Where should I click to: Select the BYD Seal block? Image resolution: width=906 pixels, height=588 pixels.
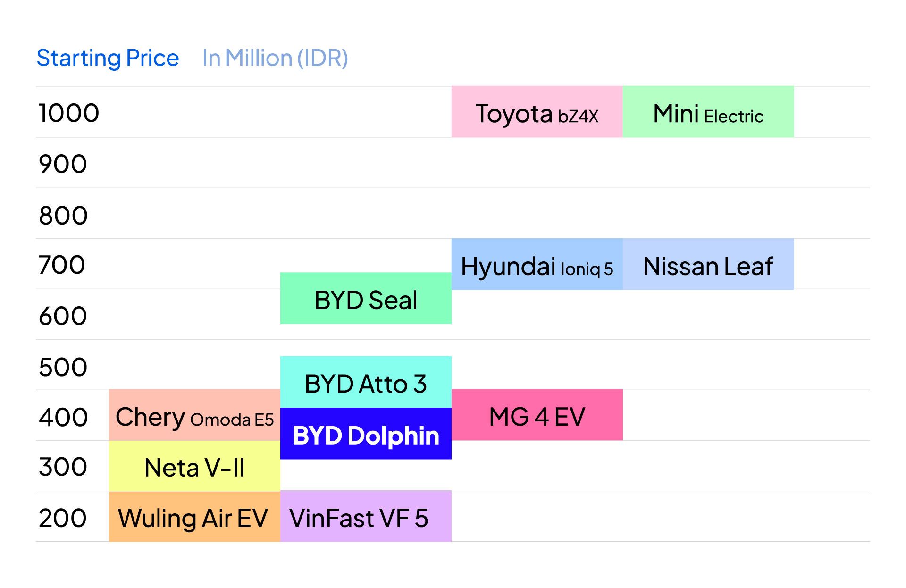click(x=366, y=298)
